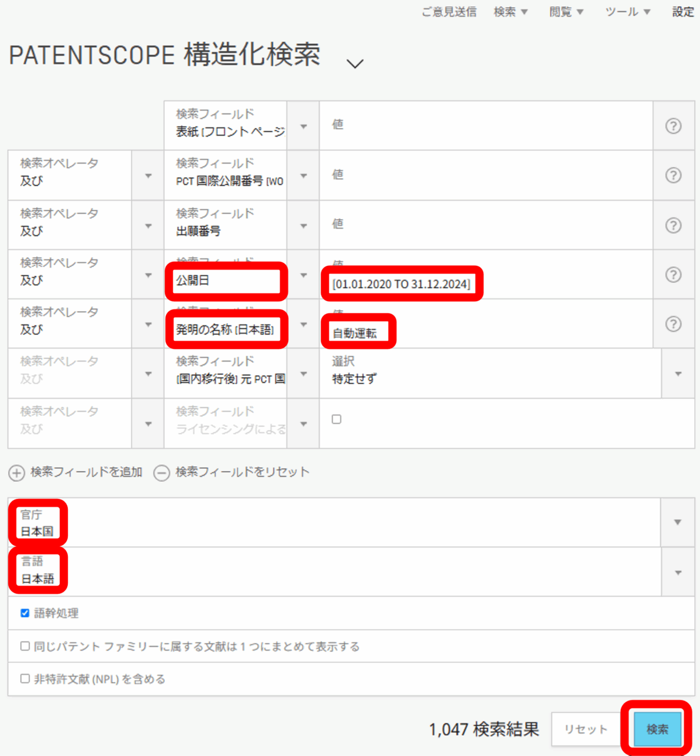The image size is (700, 756).
Task: Open search field dropdown for ライセンシング row
Action: (x=304, y=423)
